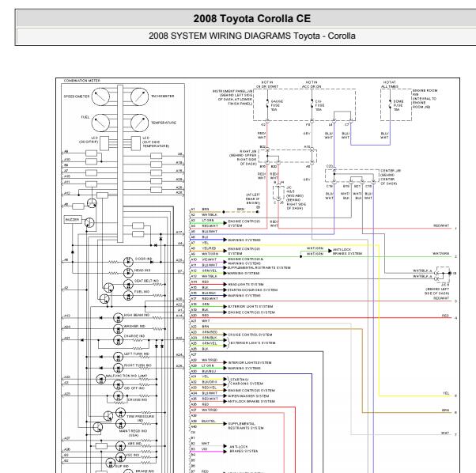The height and width of the screenshot is (473, 476).
Task: Click the HEADLIGHTS SYSTEM label
Action: click(246, 285)
